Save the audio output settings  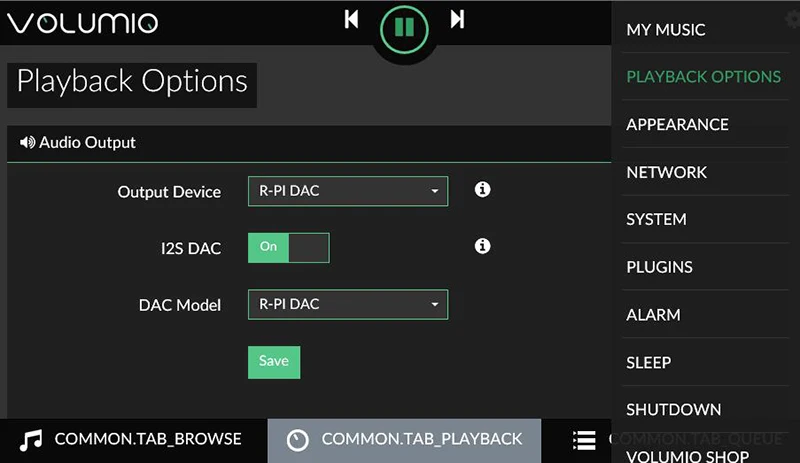(274, 362)
